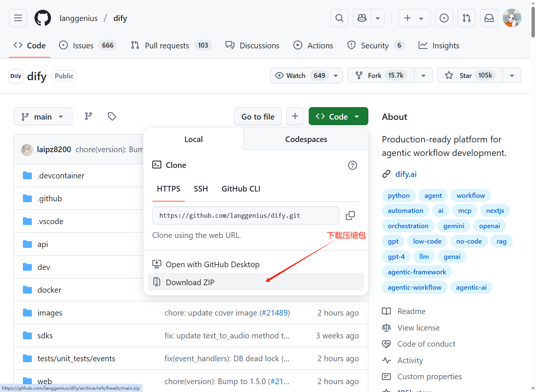Open the issues circle-dot icon in header
This screenshot has height=392, width=536.
click(x=444, y=18)
